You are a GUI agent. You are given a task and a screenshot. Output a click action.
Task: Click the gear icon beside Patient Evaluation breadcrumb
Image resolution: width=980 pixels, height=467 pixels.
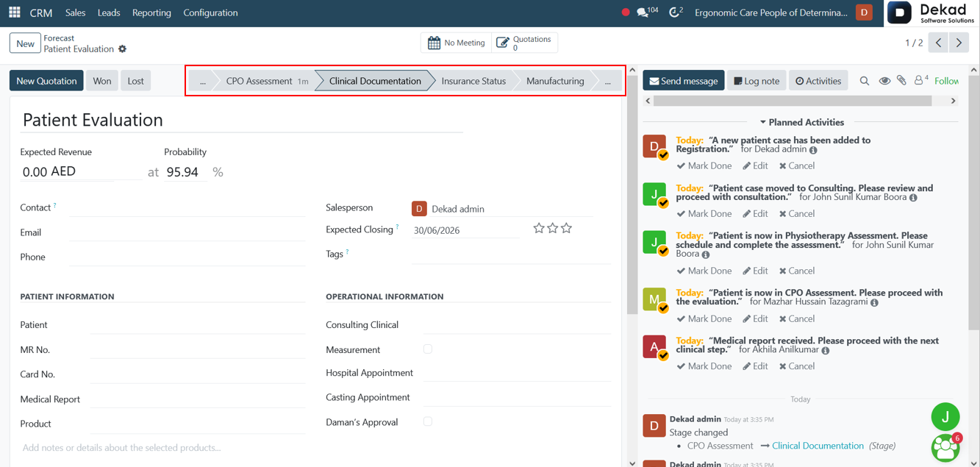point(123,49)
